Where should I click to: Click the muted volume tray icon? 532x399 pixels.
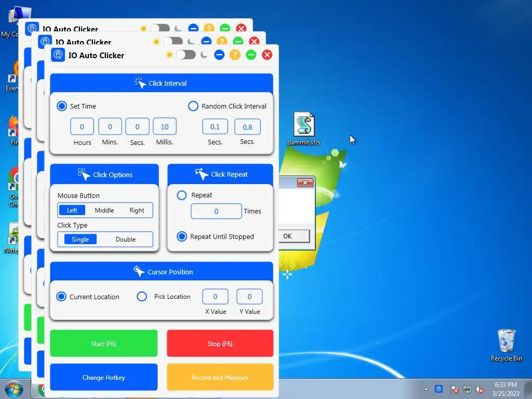click(480, 389)
